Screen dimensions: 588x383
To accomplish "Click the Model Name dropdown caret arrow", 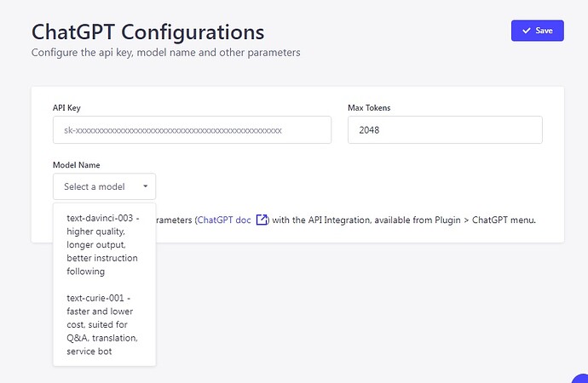I will (145, 186).
